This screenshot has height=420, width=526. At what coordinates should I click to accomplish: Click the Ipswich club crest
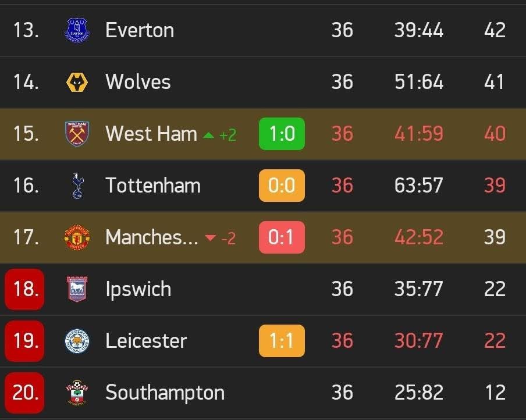pyautogui.click(x=77, y=289)
